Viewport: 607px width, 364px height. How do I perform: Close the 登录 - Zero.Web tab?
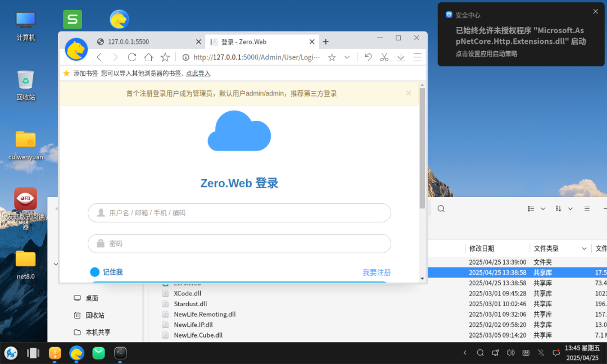click(312, 42)
